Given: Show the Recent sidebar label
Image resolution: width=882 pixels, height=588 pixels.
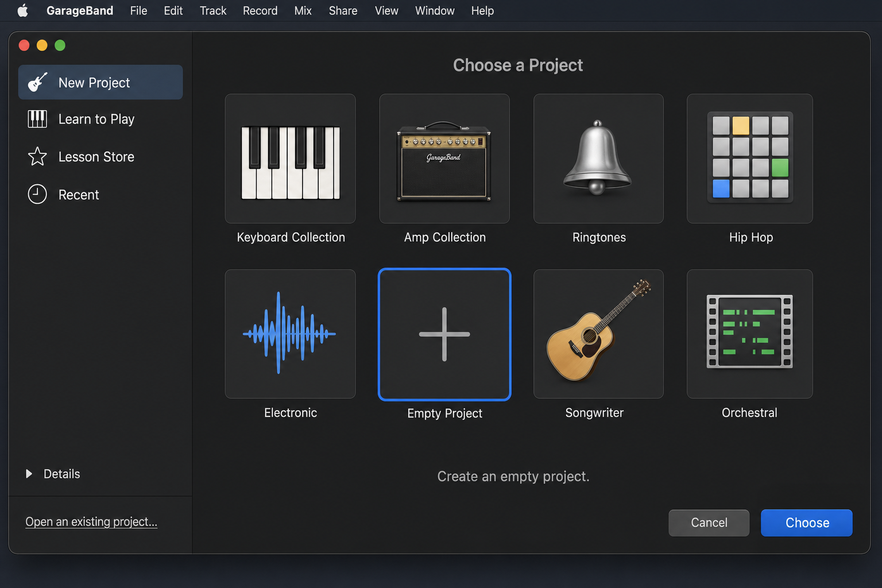Looking at the screenshot, I should [79, 195].
